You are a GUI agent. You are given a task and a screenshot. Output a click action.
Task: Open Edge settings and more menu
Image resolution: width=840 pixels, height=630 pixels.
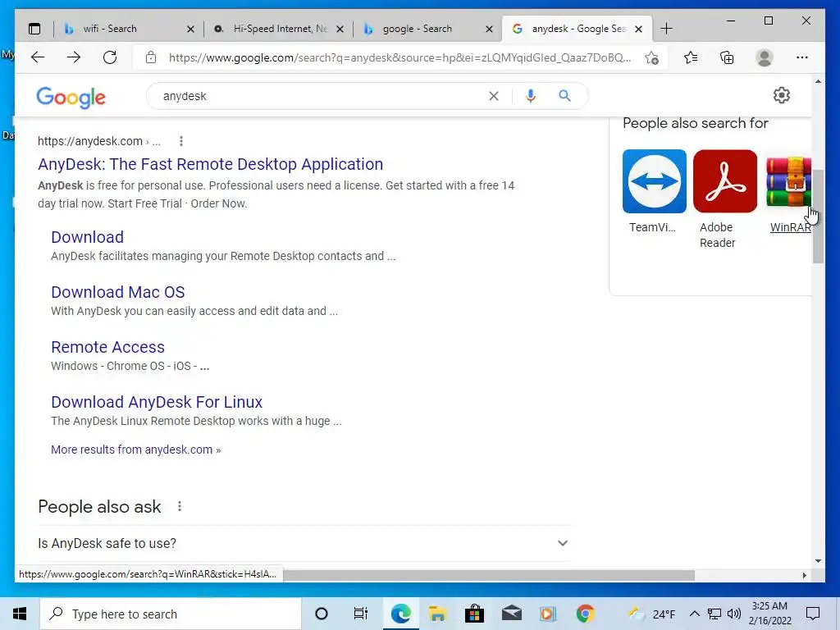(x=802, y=57)
